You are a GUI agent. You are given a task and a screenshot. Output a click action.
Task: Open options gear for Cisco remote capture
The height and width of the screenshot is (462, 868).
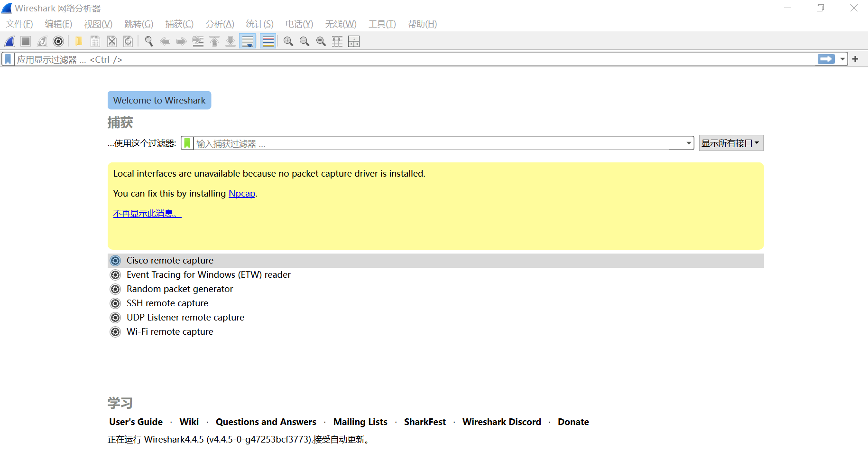point(115,261)
